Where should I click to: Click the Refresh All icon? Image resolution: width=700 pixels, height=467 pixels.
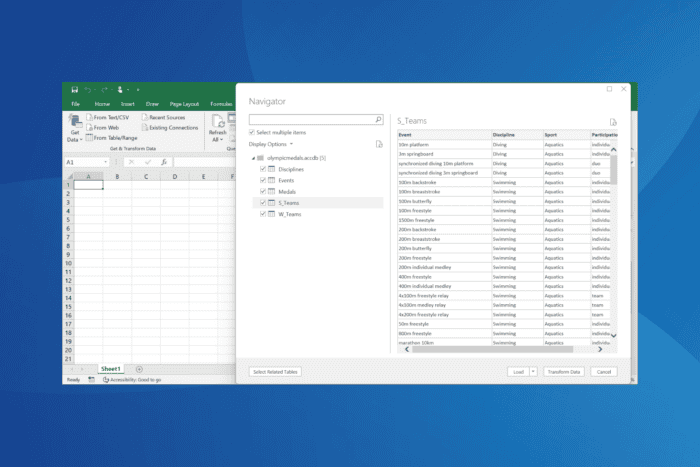pyautogui.click(x=218, y=122)
